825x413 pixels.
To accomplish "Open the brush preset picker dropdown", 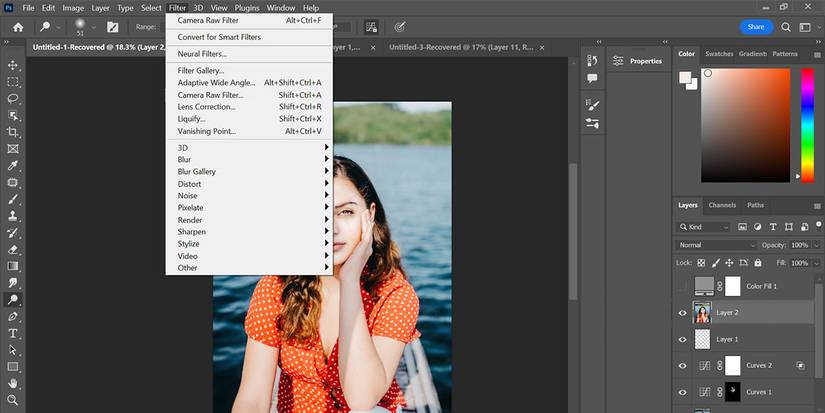I will pyautogui.click(x=94, y=27).
